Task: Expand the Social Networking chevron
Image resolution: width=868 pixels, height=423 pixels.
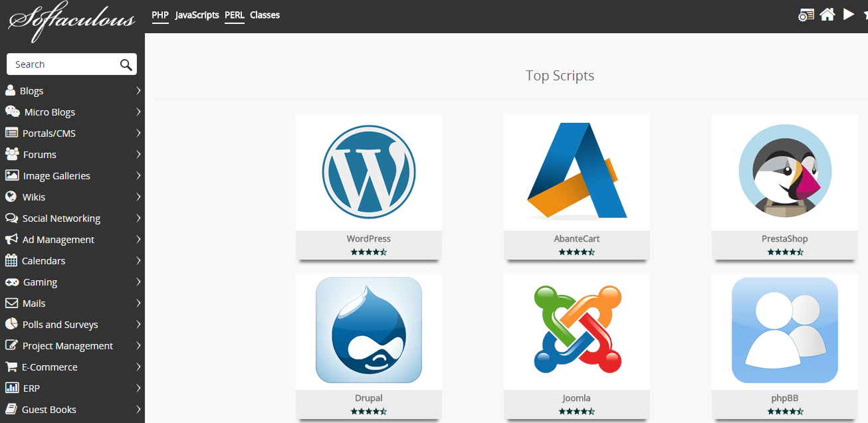Action: click(x=138, y=218)
